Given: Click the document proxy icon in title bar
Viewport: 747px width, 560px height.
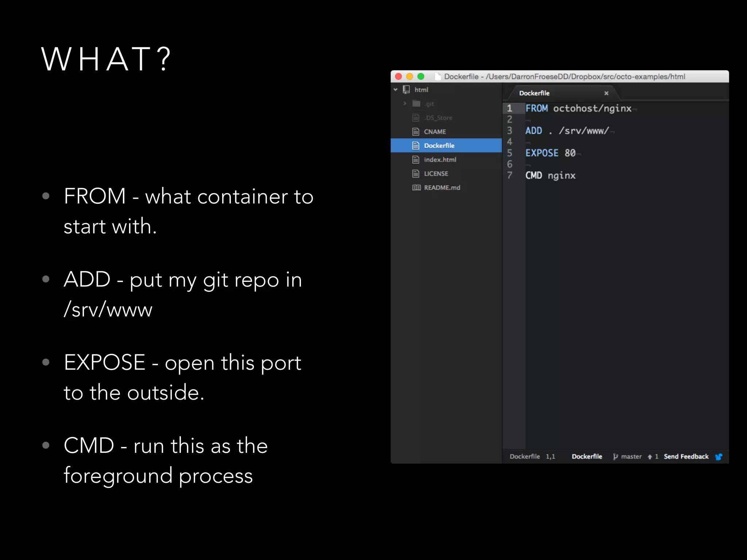Looking at the screenshot, I should tap(438, 76).
